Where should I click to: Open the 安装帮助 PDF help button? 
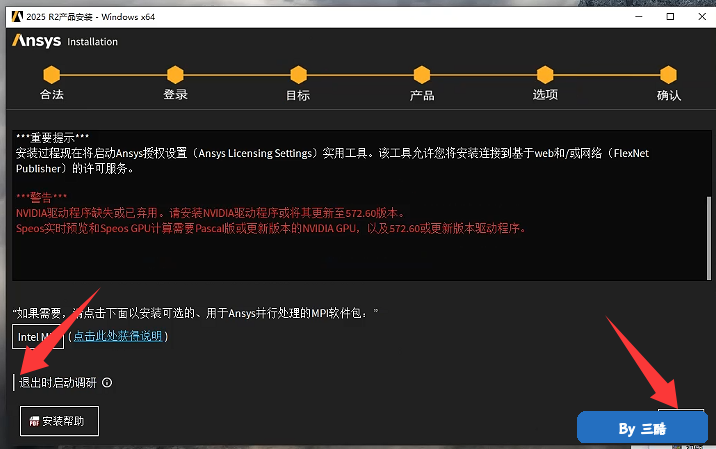pos(59,421)
